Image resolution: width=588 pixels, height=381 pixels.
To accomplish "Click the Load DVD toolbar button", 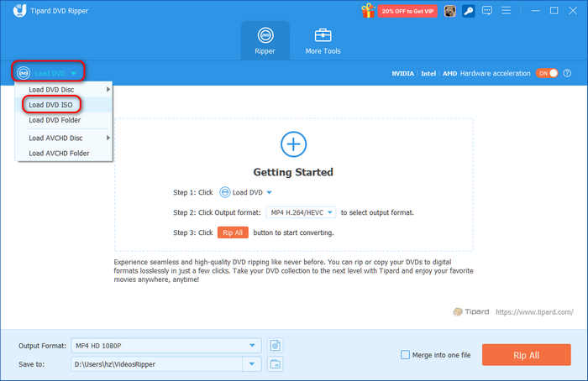I will click(x=48, y=73).
